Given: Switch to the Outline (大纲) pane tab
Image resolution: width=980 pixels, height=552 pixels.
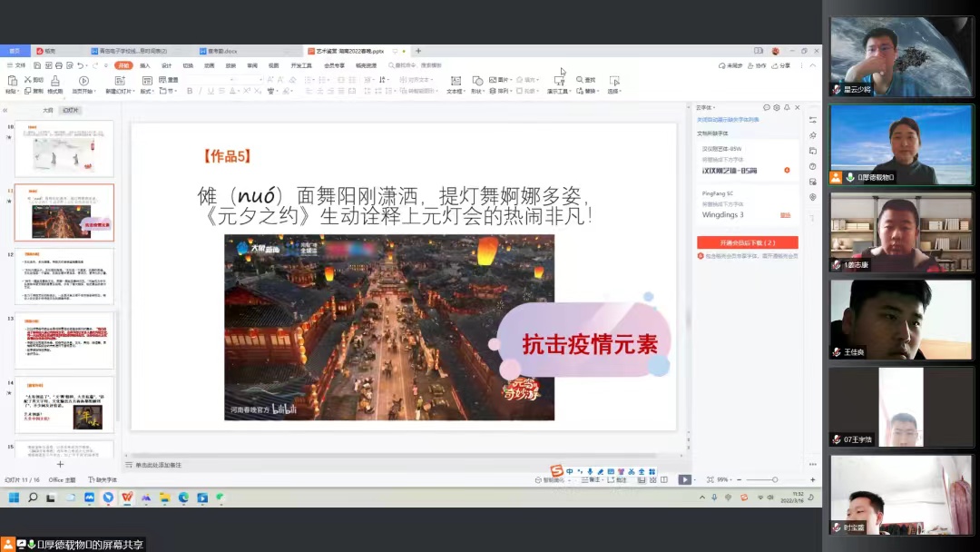Looking at the screenshot, I should [47, 110].
